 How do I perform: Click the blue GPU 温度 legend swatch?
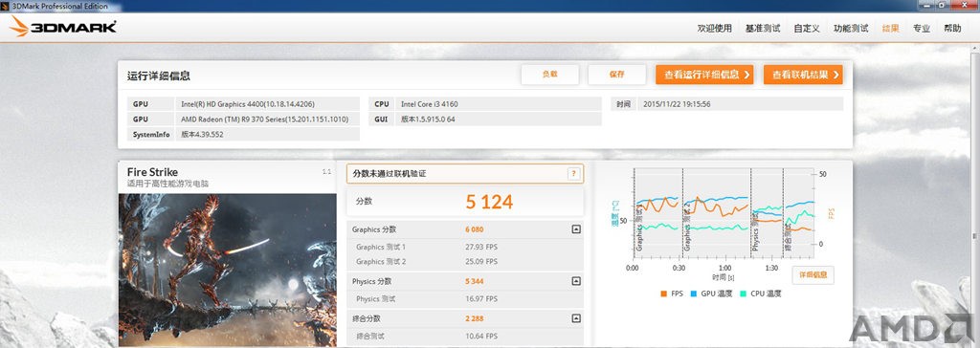click(694, 294)
